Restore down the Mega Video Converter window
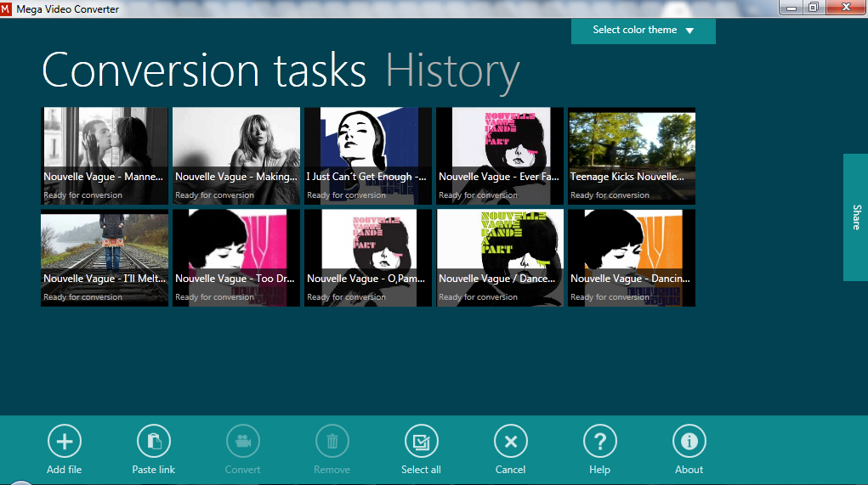Image resolution: width=868 pixels, height=485 pixels. (814, 8)
